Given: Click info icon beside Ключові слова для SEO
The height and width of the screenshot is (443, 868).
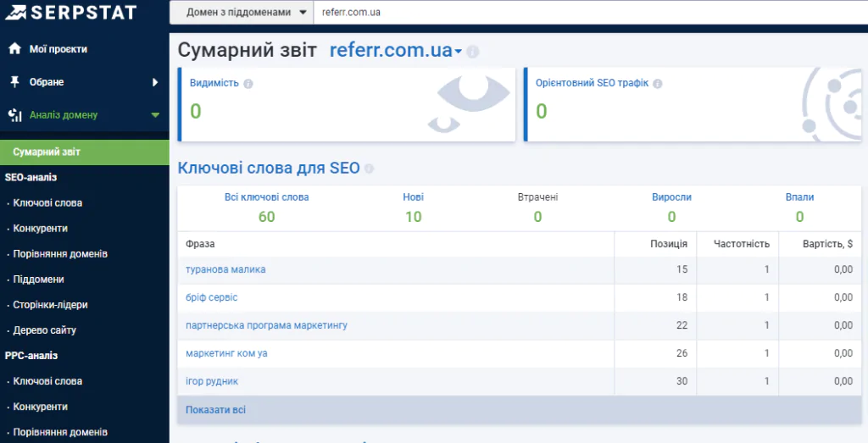Looking at the screenshot, I should coord(369,168).
